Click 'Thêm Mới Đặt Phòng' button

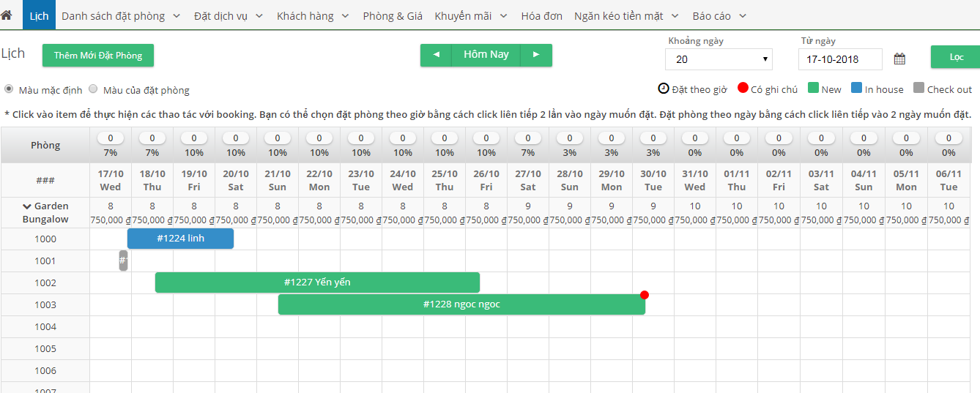coord(98,56)
